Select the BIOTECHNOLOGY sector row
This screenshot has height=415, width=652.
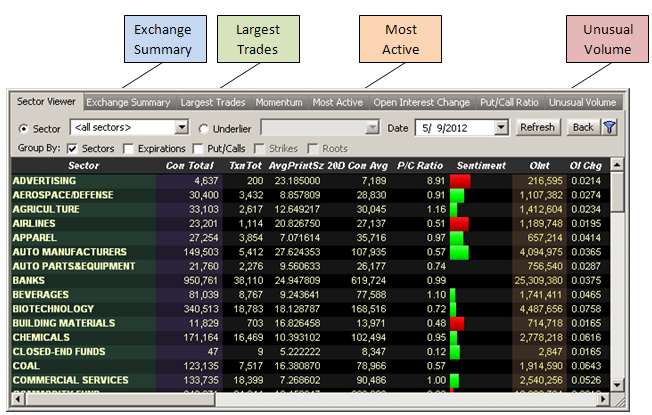(311, 309)
